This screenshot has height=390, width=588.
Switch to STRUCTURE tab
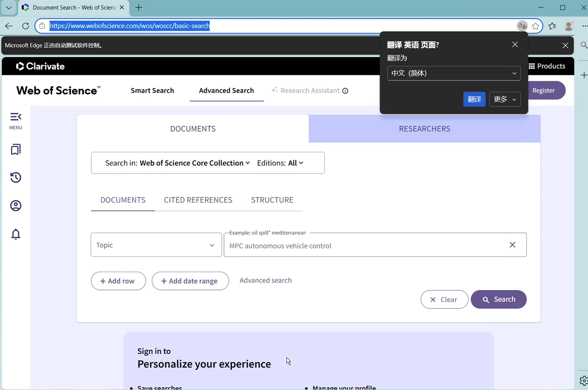coord(272,200)
